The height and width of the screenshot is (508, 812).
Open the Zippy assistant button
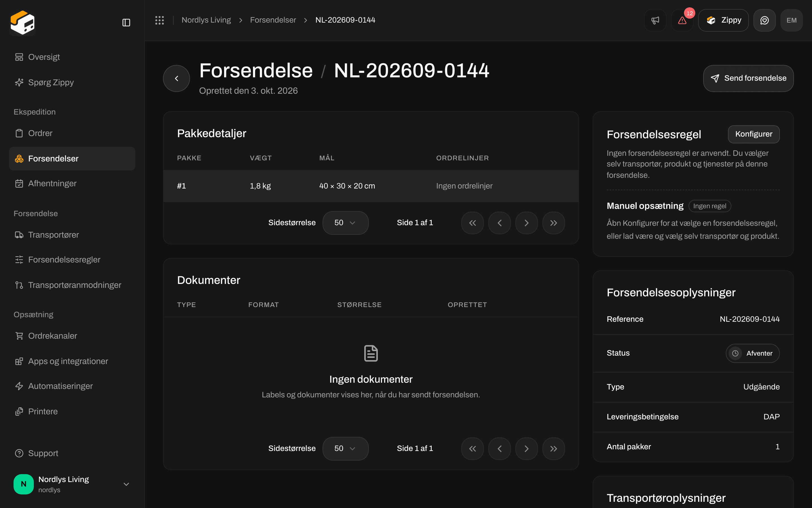723,20
